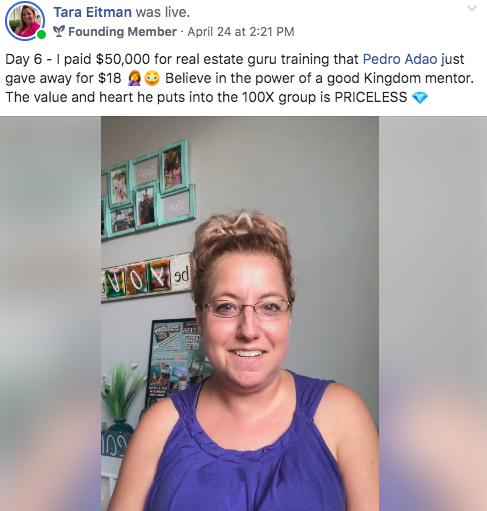Open the post via April 24 timestamp
This screenshot has width=487, height=511.
point(241,32)
